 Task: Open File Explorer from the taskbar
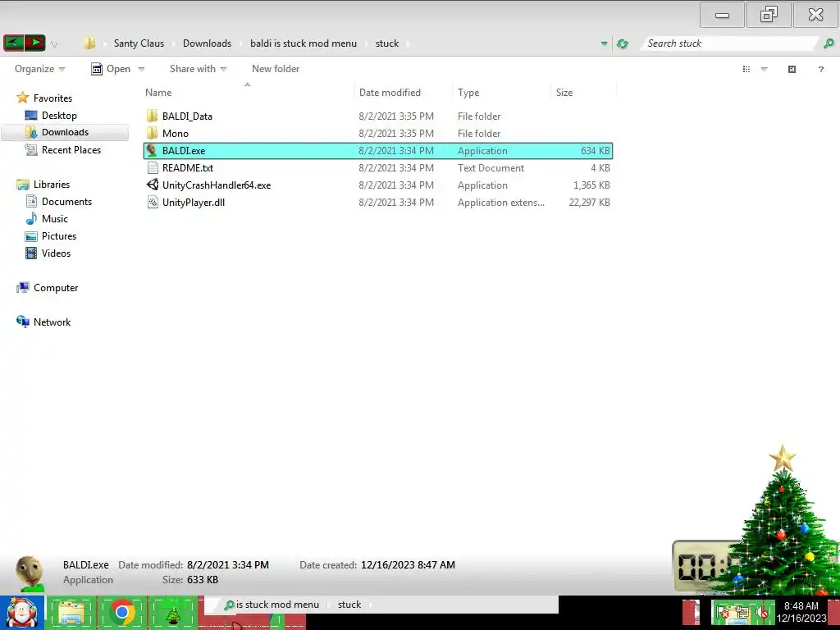click(71, 614)
